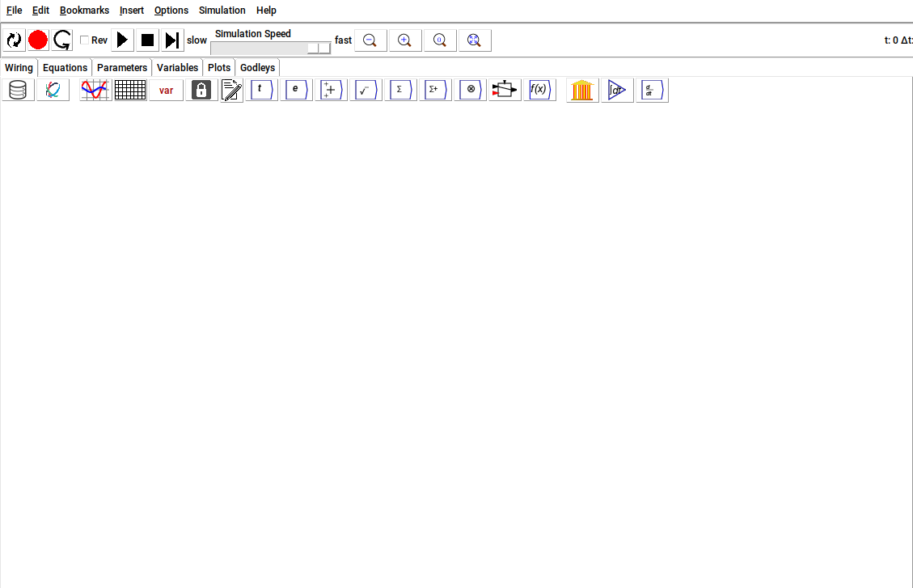Stop the simulation with square button
The width and height of the screenshot is (913, 588).
[x=147, y=40]
